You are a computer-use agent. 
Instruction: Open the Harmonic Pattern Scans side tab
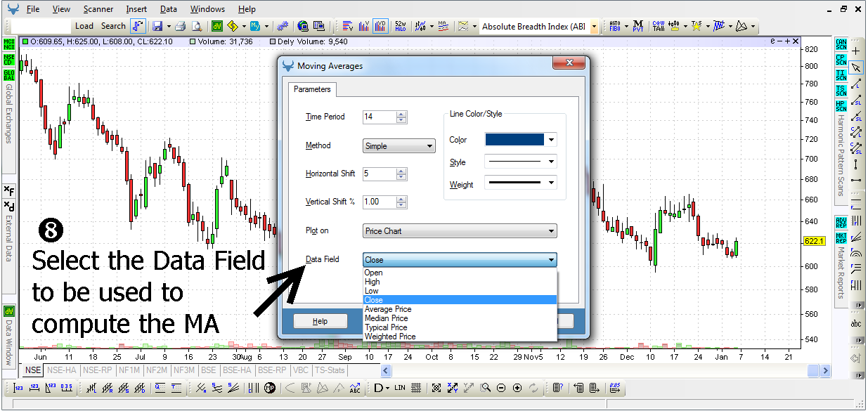click(x=841, y=155)
